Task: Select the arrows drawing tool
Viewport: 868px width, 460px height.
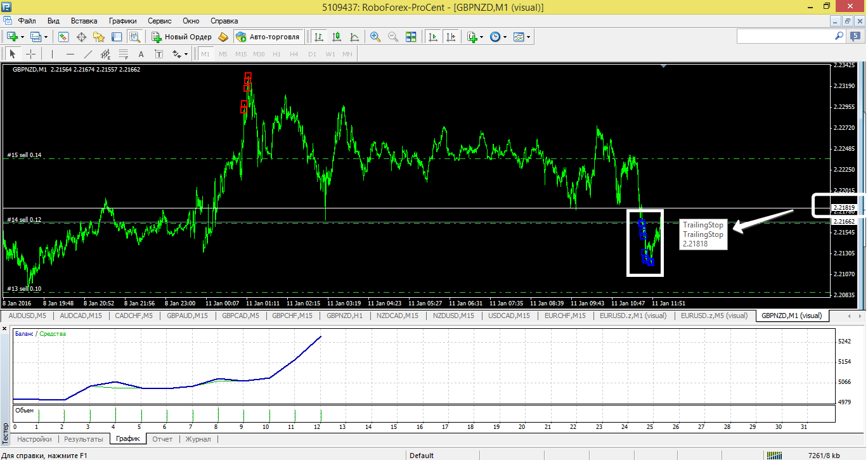Action: point(177,54)
